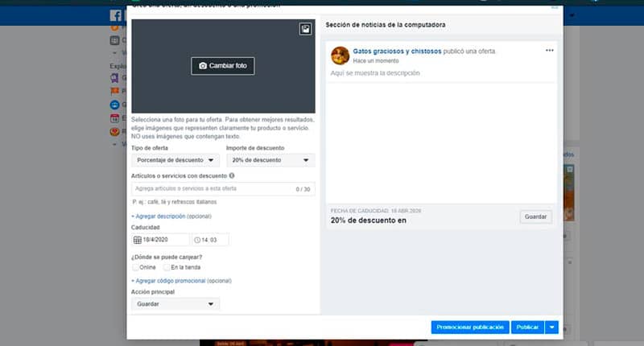Click Agregar descripción link
This screenshot has height=346, width=644.
tap(160, 216)
